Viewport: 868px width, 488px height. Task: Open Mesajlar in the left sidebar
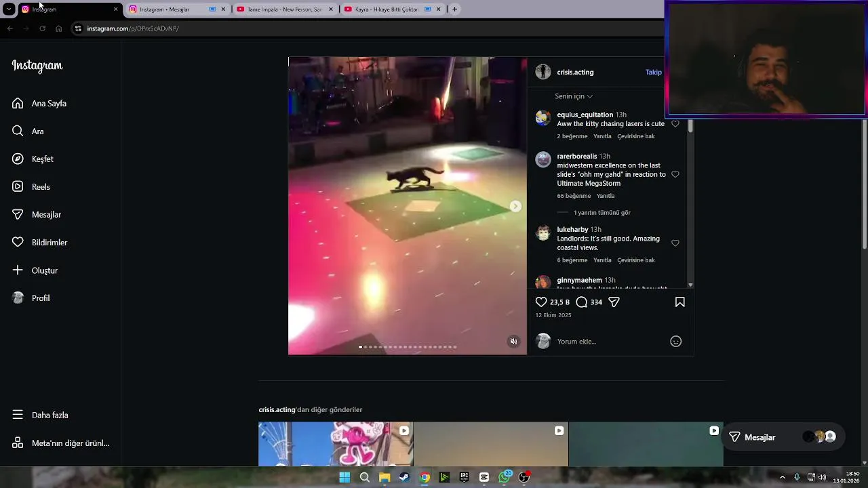tap(37, 214)
